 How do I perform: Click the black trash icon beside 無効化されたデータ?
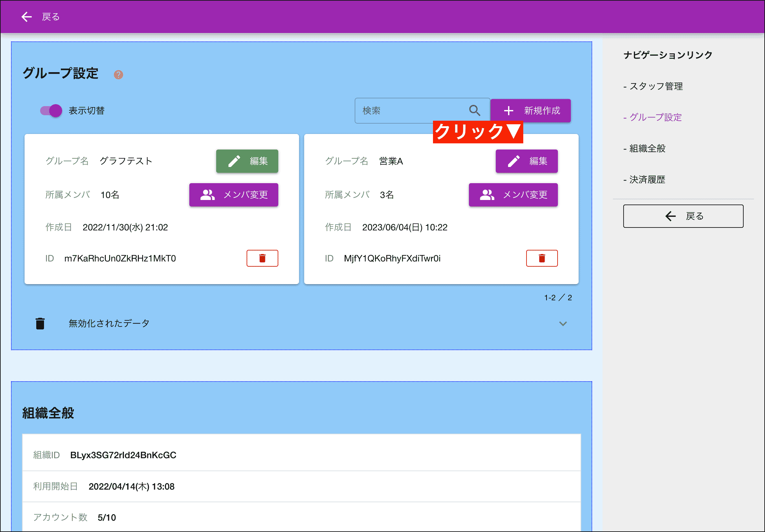click(40, 324)
